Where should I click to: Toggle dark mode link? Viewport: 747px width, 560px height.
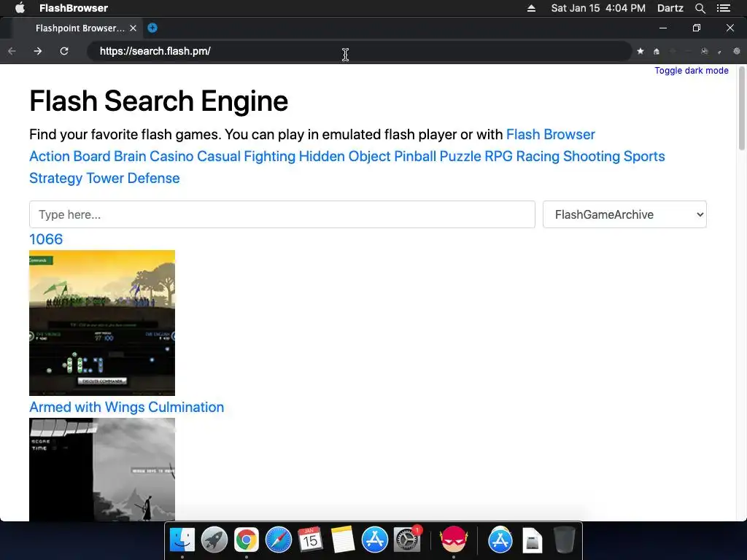pos(692,71)
